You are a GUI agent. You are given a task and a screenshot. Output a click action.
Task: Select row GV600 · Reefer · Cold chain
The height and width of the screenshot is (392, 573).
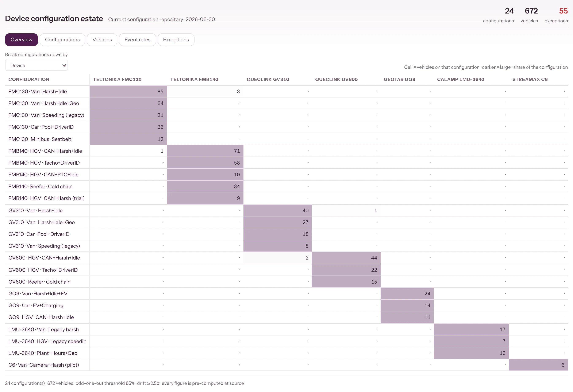coord(286,282)
